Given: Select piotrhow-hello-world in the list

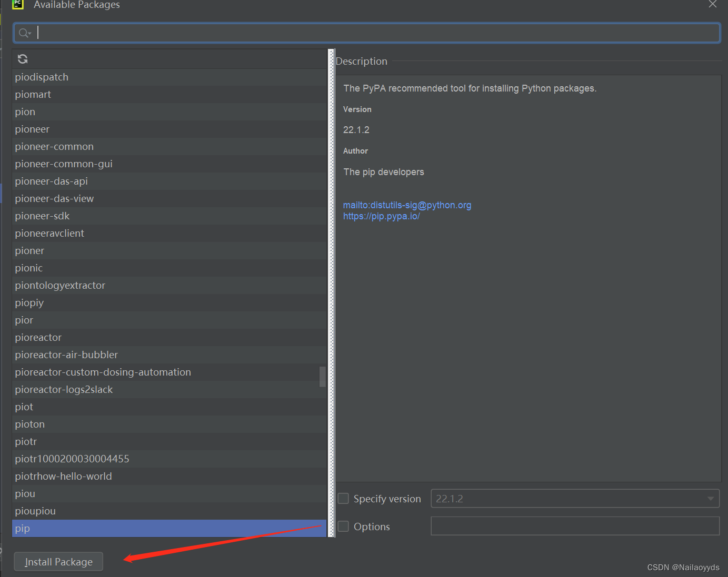Looking at the screenshot, I should 169,477.
